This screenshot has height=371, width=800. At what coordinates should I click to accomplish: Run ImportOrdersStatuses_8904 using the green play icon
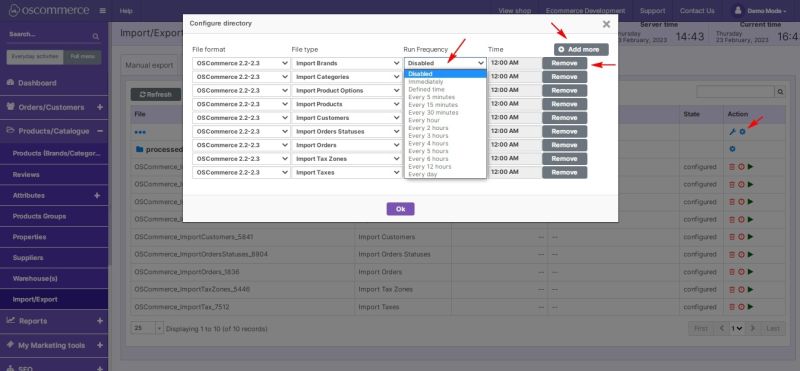point(751,254)
